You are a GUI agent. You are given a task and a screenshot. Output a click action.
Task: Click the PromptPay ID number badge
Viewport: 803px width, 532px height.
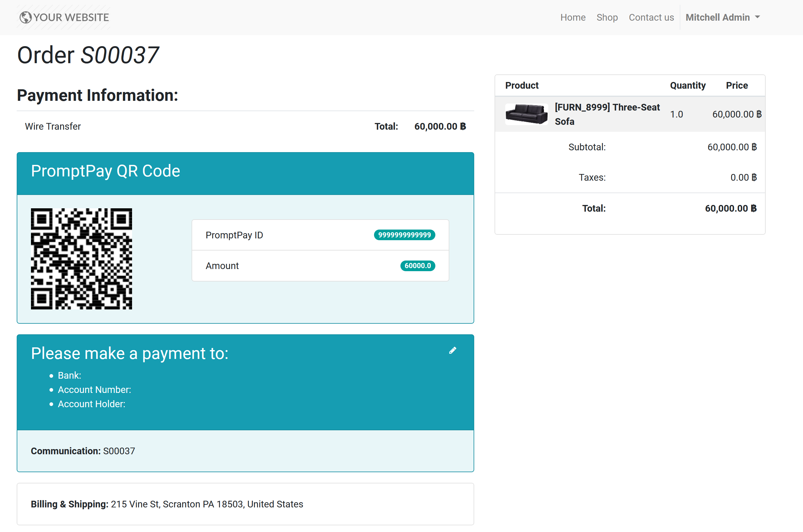click(x=404, y=235)
